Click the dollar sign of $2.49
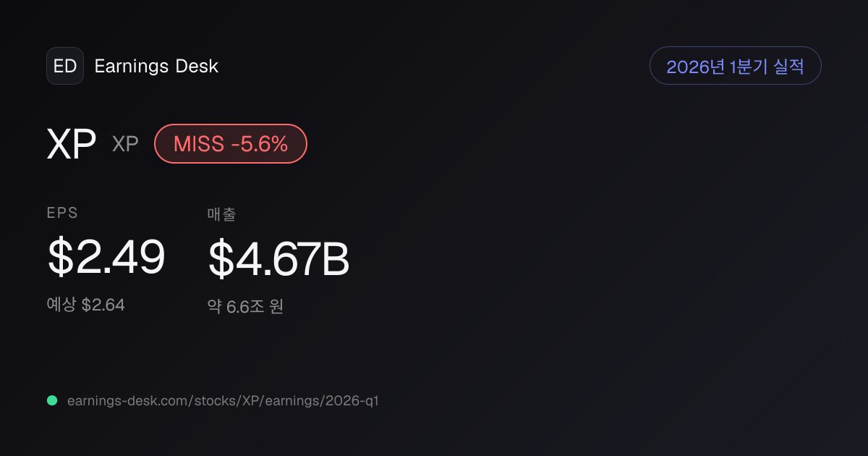Screen dimensions: 868x456 (60, 258)
